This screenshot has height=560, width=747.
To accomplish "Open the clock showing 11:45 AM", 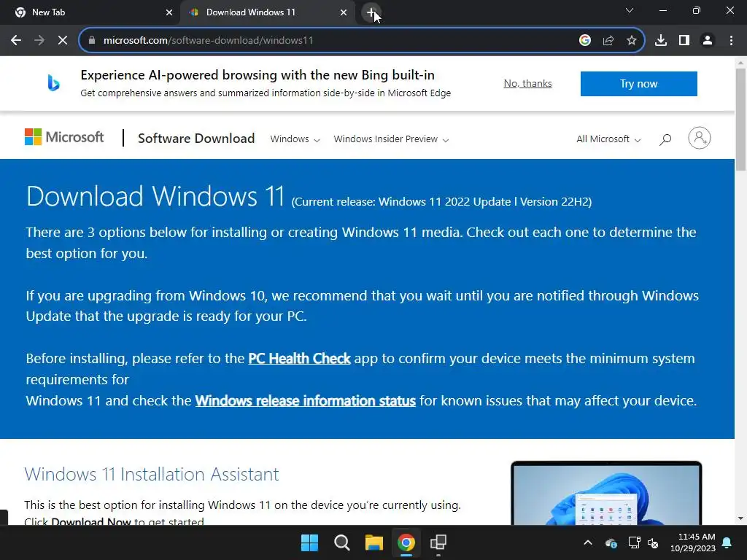I will (x=693, y=542).
